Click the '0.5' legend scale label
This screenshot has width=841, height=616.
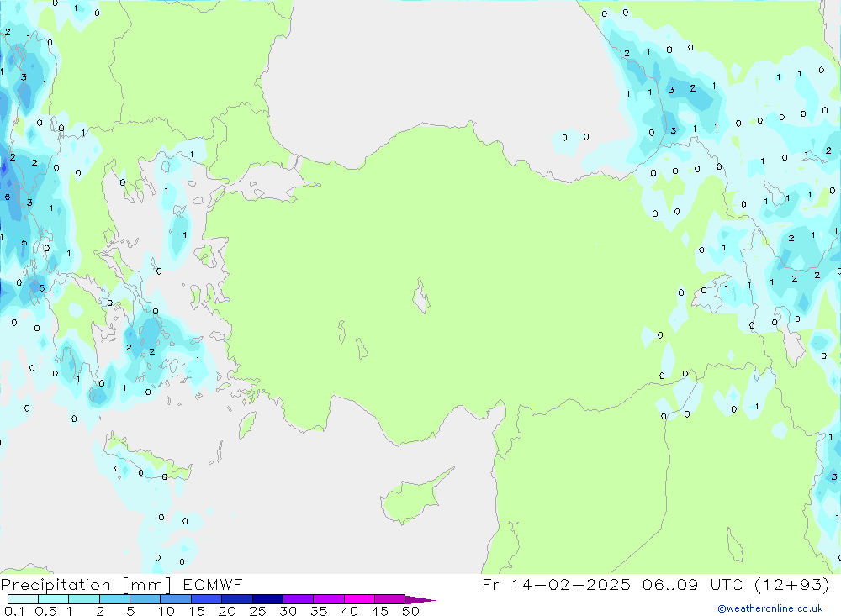click(x=45, y=611)
